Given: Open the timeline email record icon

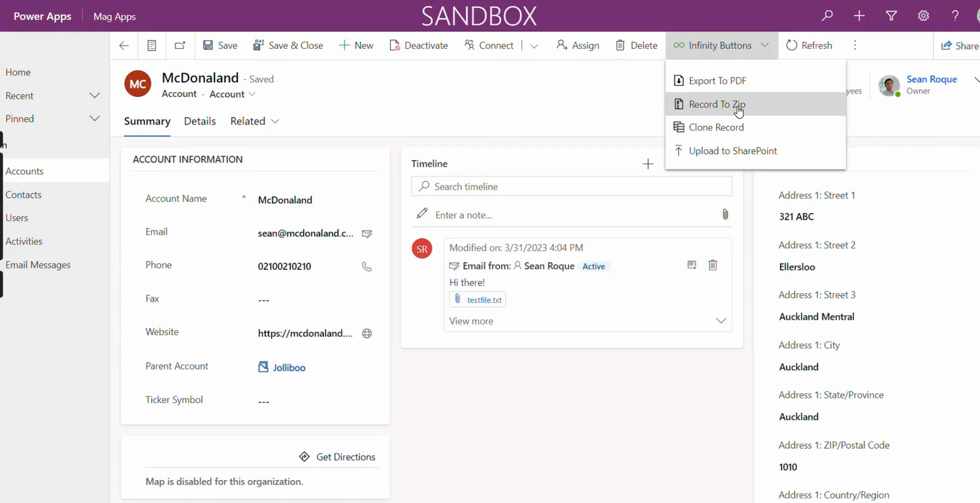Looking at the screenshot, I should [x=692, y=265].
